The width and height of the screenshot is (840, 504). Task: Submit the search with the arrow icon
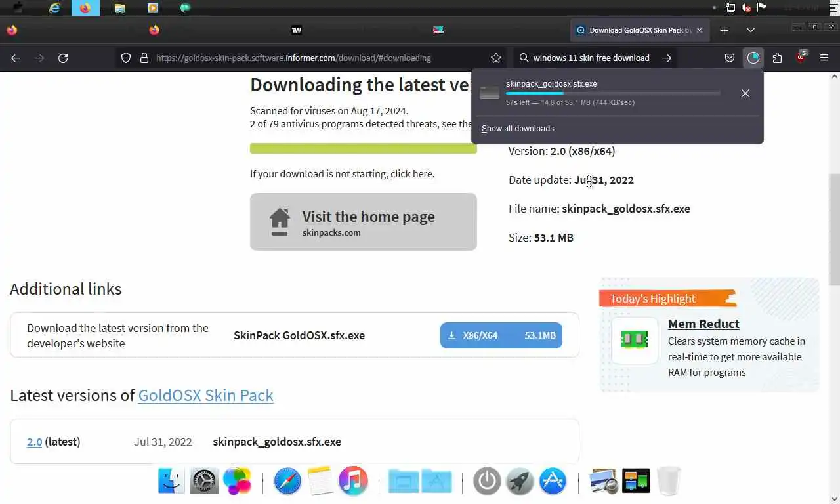click(x=667, y=58)
